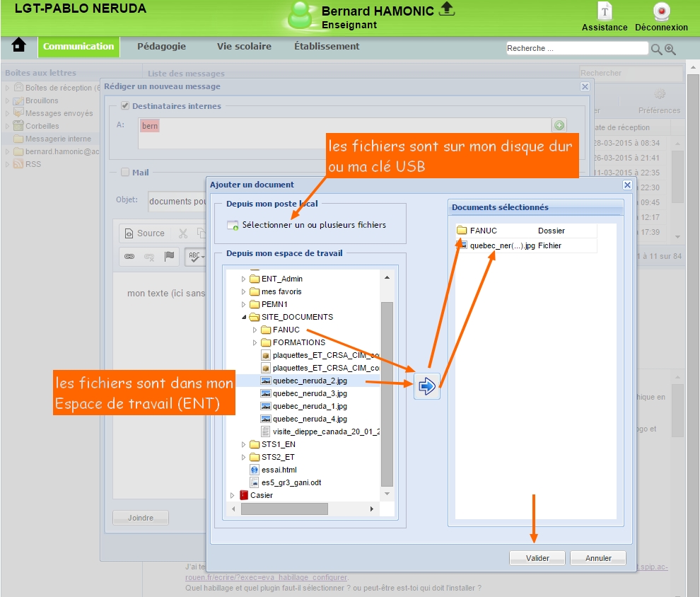Click the advanced search magnifier plus icon

(670, 49)
